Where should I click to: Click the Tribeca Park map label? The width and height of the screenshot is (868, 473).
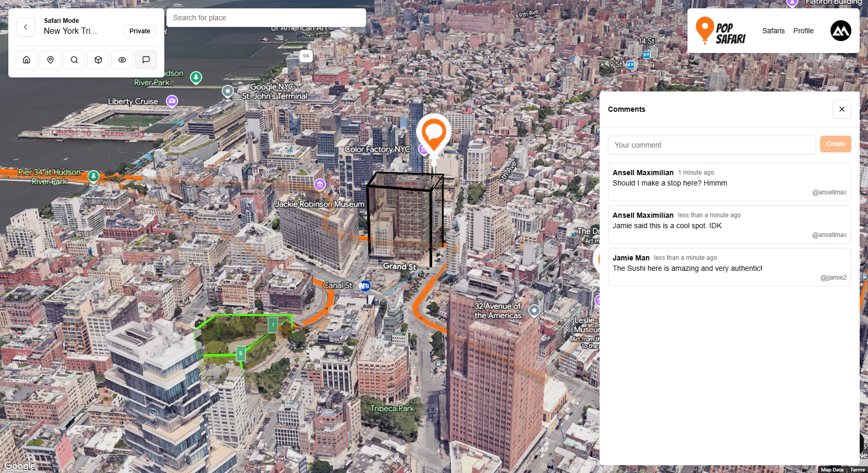coord(392,409)
